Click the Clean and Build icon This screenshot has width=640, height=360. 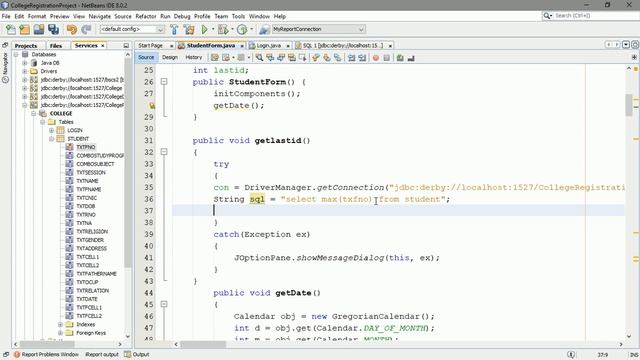click(x=189, y=29)
